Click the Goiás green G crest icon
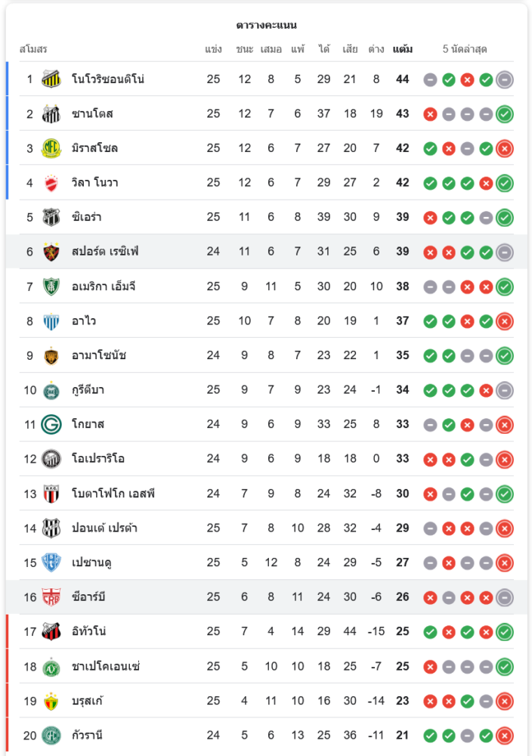Viewport: 532px width, 756px height. click(x=51, y=424)
